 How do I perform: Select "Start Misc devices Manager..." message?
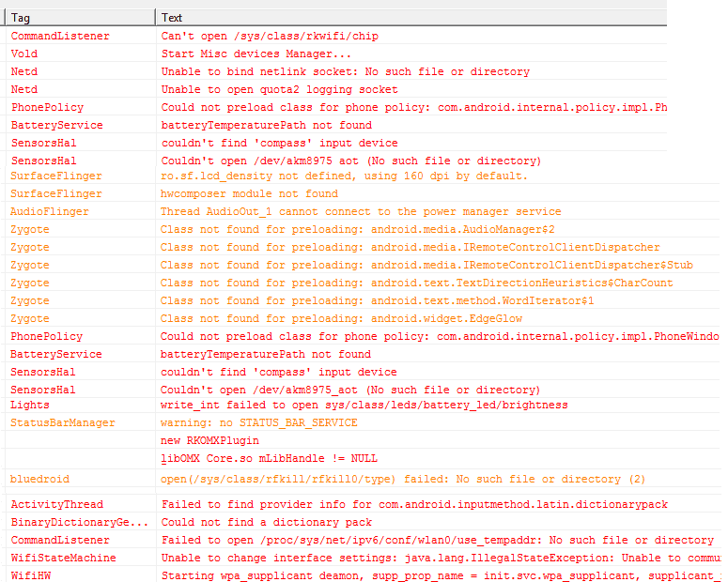click(x=256, y=54)
